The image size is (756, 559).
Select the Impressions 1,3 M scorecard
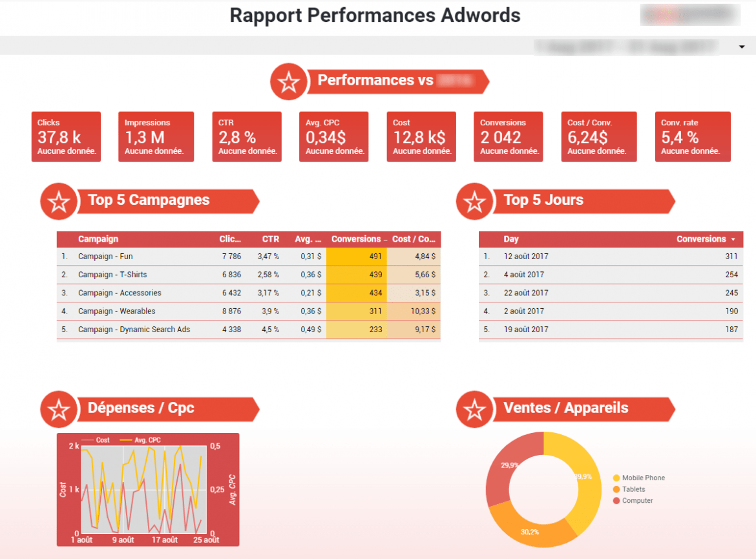pos(156,137)
